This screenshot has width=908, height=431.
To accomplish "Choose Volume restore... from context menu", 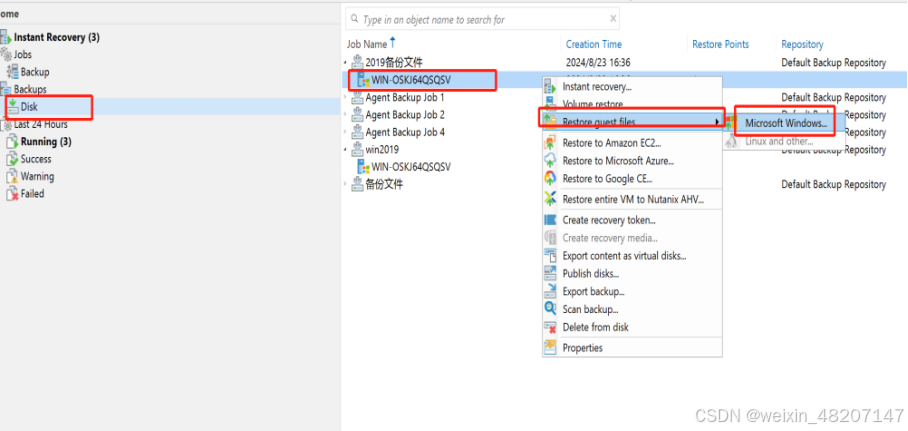I will (593, 105).
